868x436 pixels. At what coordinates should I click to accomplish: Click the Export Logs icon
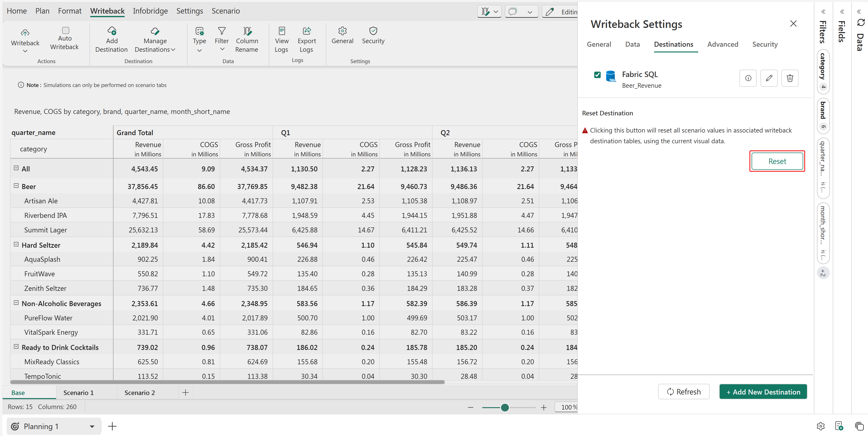click(x=306, y=31)
